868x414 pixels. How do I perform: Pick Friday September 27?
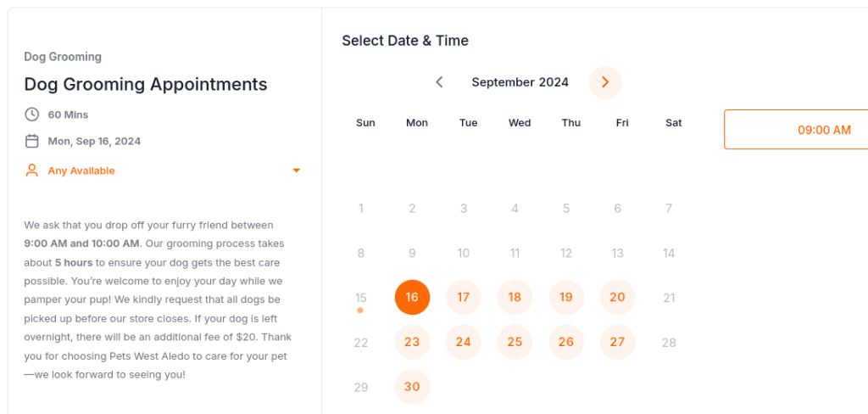tap(617, 342)
